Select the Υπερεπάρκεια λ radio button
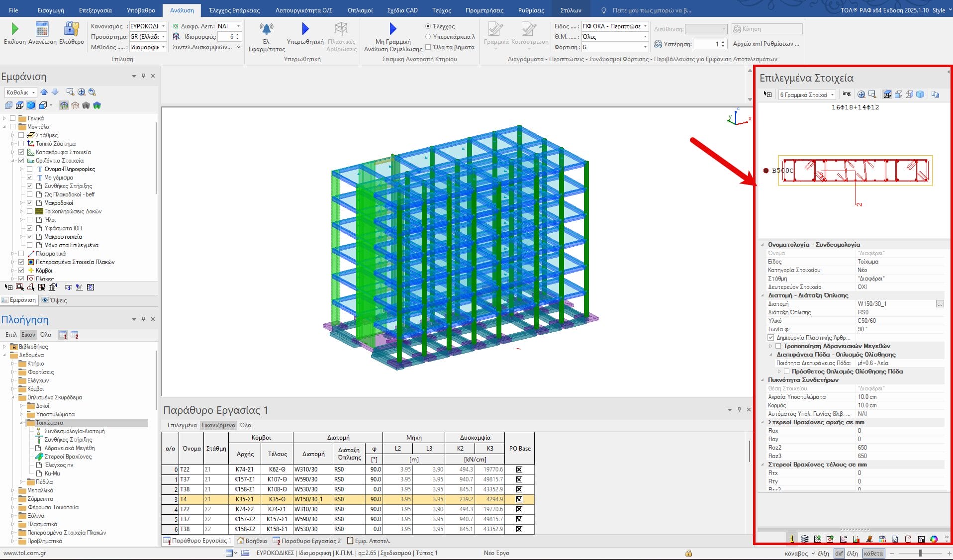Screen dimensions: 953x560 pos(428,37)
